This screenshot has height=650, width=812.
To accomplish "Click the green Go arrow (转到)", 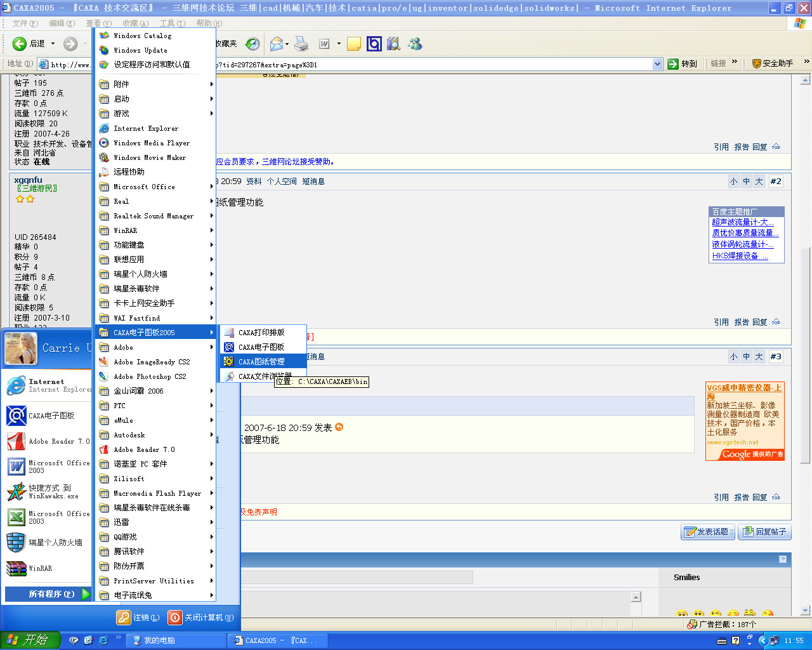I will coord(673,63).
